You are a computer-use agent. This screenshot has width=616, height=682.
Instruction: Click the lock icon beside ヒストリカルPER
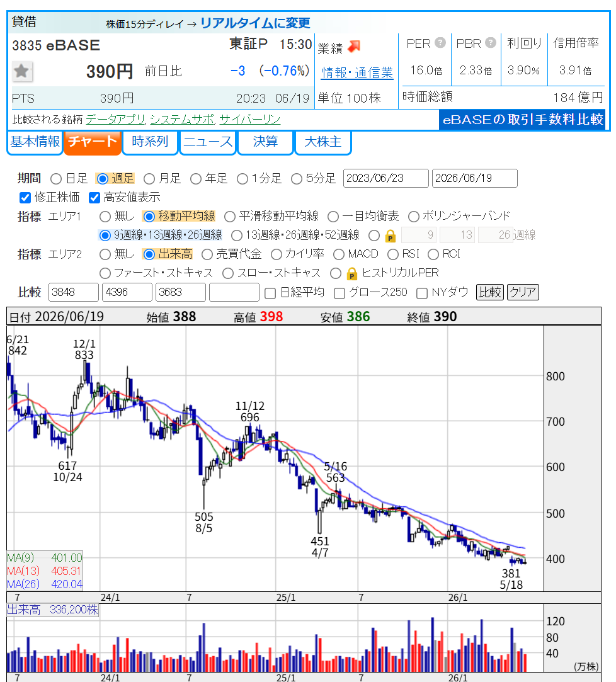[352, 273]
